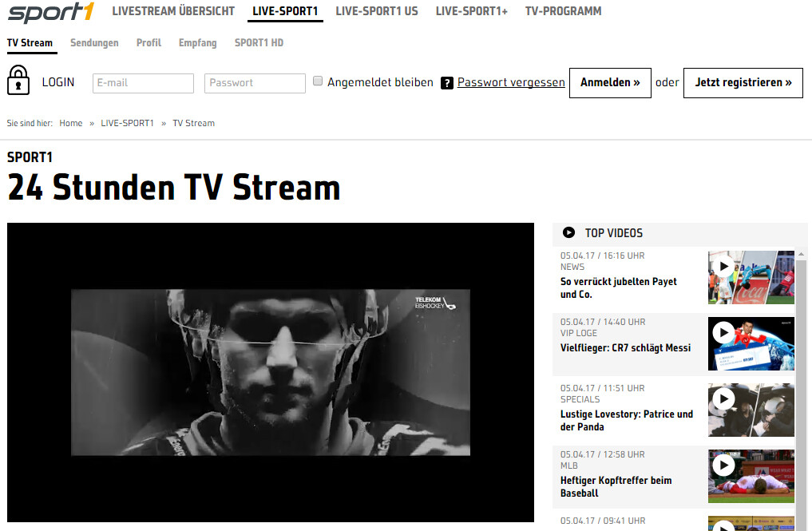
Task: Open 'Vielflieger: CR7 schlägt Messi' headline
Action: click(626, 348)
